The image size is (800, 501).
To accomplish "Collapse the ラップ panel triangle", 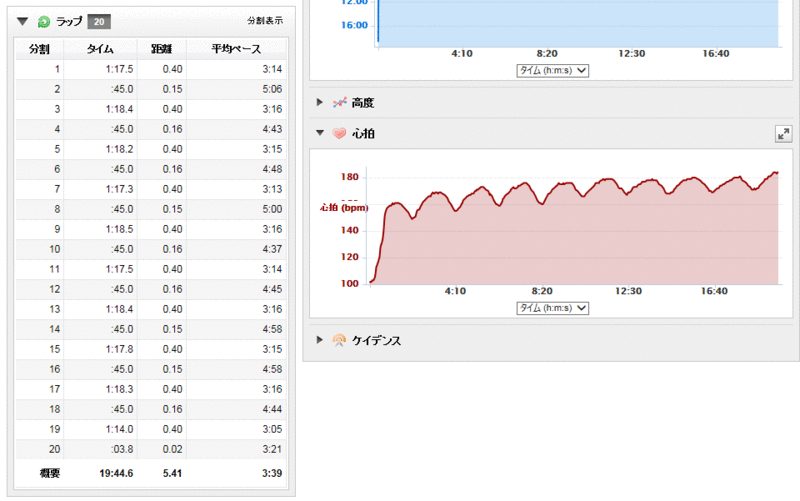I will point(23,21).
